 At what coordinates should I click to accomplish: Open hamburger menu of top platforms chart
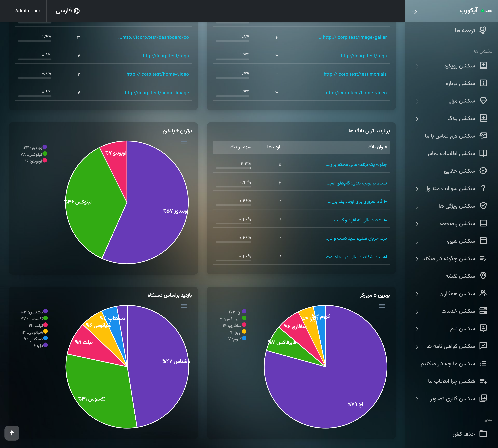point(184,142)
